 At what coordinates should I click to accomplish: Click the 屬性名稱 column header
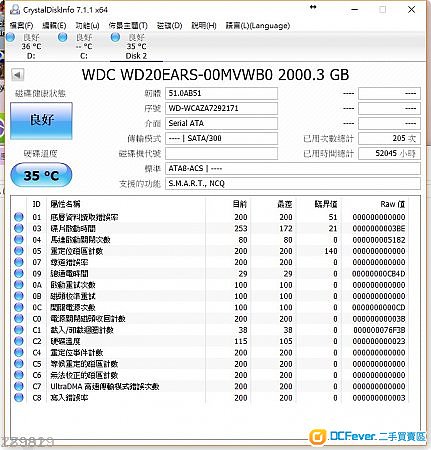pyautogui.click(x=65, y=204)
